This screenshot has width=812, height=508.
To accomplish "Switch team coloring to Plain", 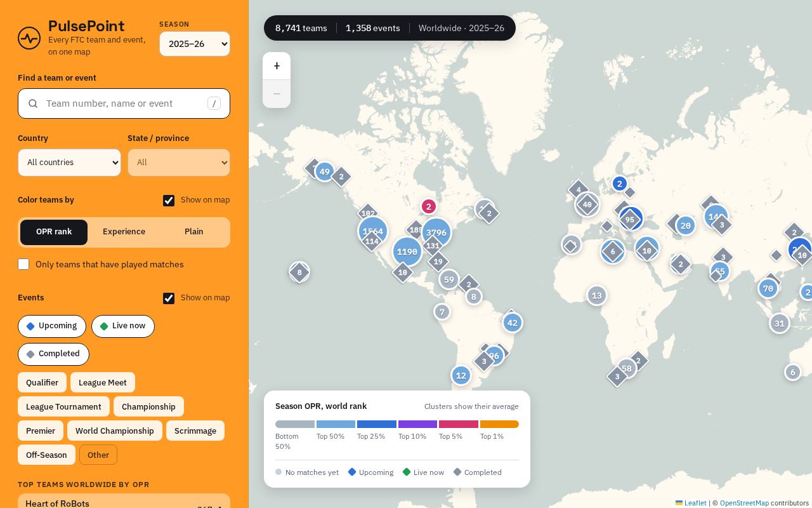I will pyautogui.click(x=194, y=232).
